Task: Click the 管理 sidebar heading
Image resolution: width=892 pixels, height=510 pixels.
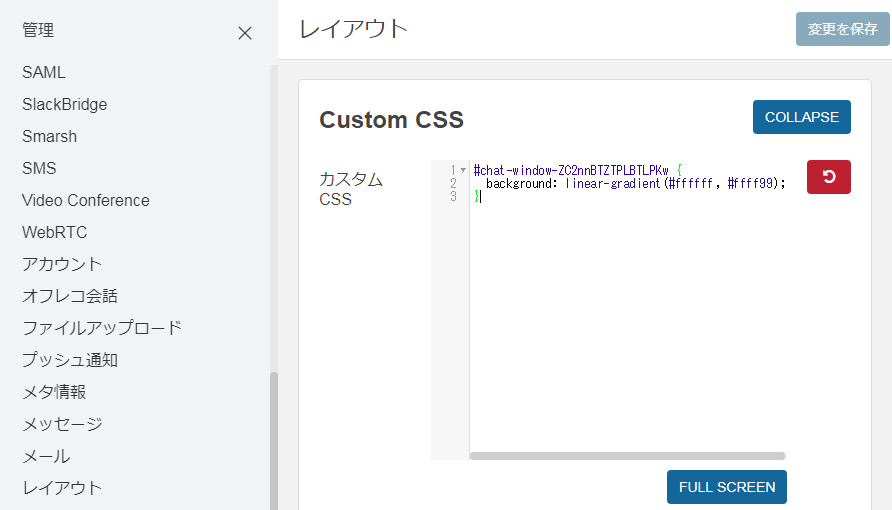Action: tap(38, 30)
